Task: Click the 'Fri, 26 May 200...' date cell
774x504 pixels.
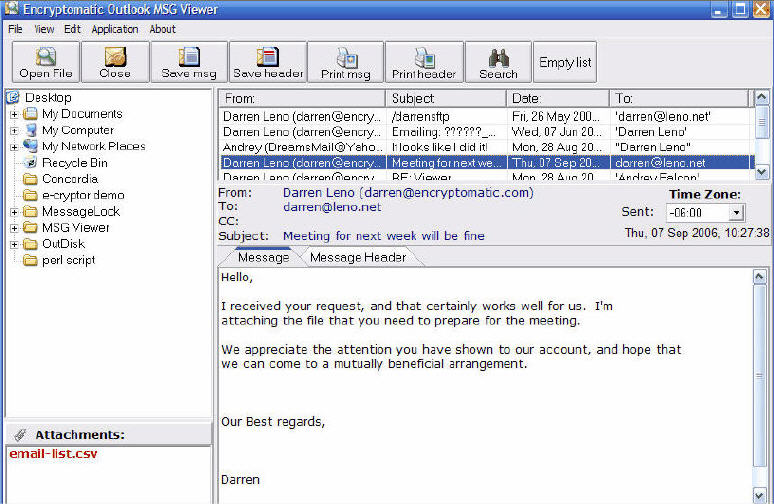Action: [557, 116]
